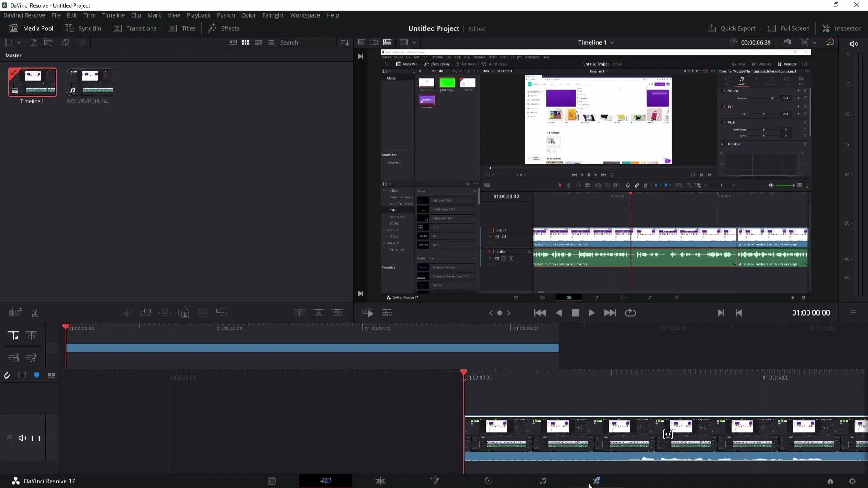
Task: Toggle Lock Playhead timeline mode
Action: (x=13, y=336)
